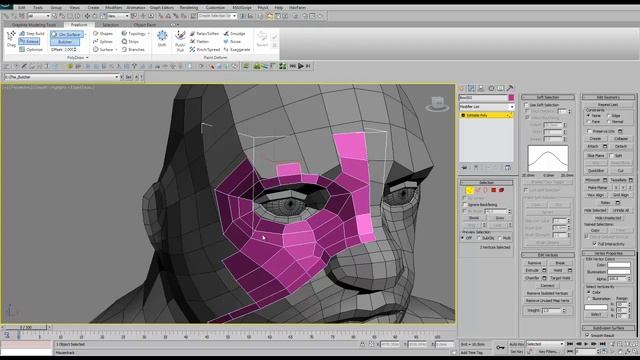This screenshot has width=640, height=360.
Task: Select SubObj preview selection radio
Action: pyautogui.click(x=479, y=238)
